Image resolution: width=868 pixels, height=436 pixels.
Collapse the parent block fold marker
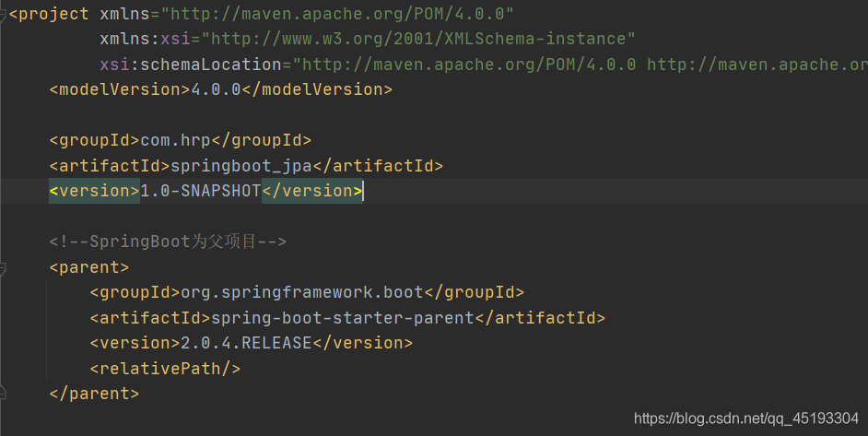(x=3, y=268)
